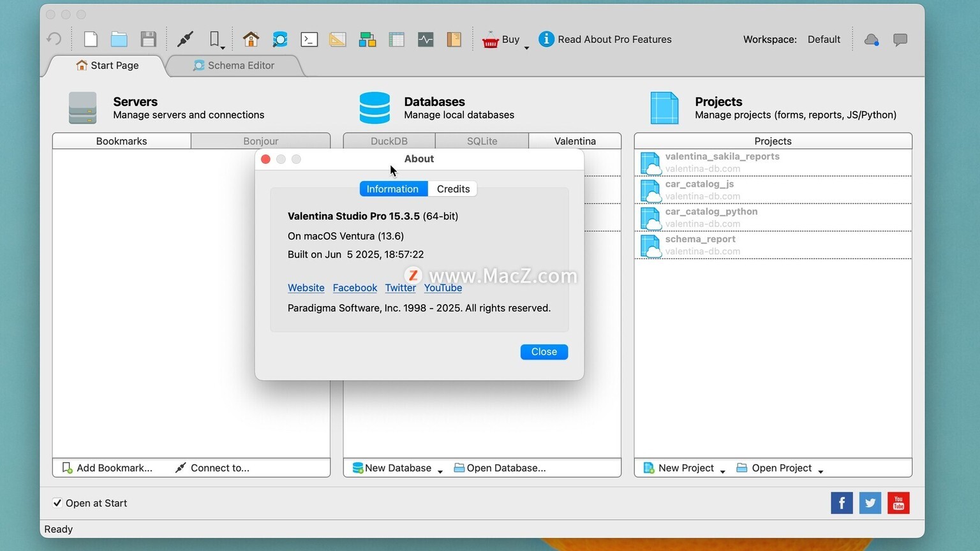Open the Schema Editor toolbar icon
The width and height of the screenshot is (980, 551).
[280, 39]
